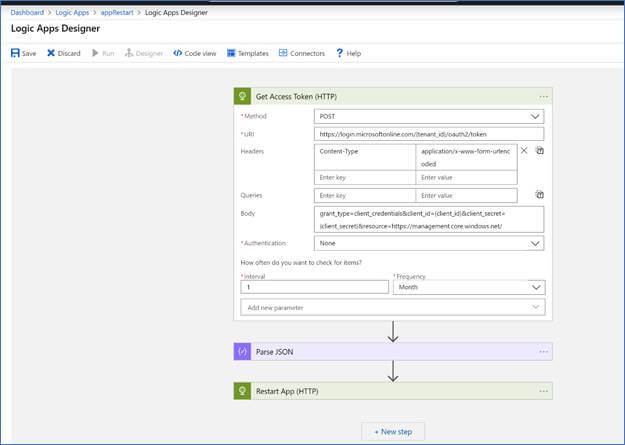Viewport: 625px width, 445px height.
Task: Click Templates toolbar label
Action: pyautogui.click(x=253, y=53)
